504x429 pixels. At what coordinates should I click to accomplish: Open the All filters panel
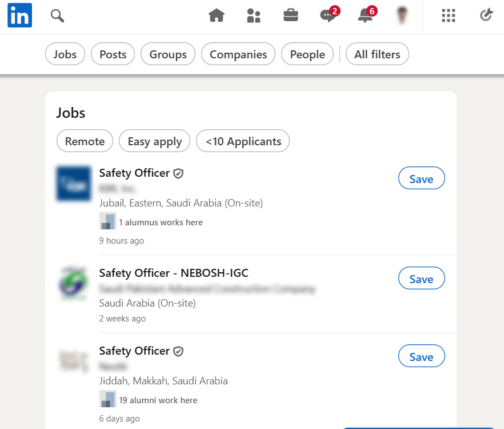click(377, 54)
